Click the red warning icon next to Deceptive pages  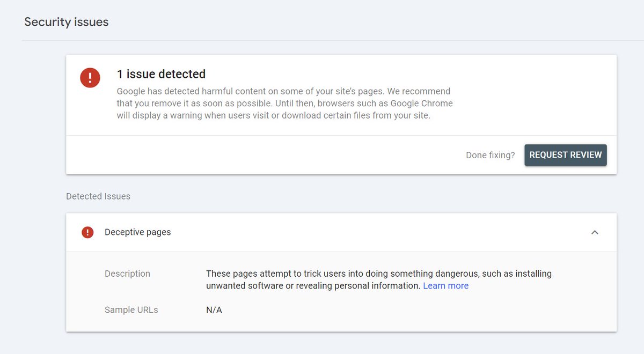(87, 232)
